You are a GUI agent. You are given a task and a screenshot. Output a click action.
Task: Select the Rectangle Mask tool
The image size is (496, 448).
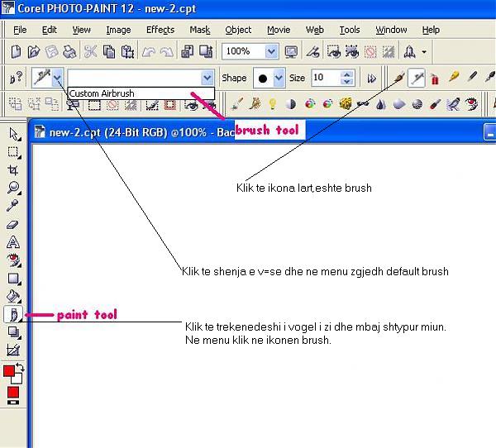click(13, 152)
